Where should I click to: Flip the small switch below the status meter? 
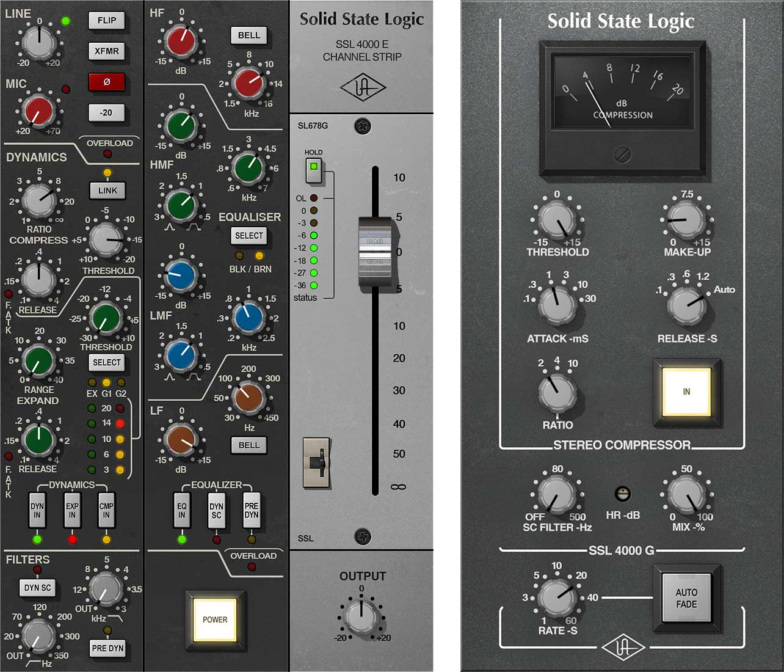point(317,462)
